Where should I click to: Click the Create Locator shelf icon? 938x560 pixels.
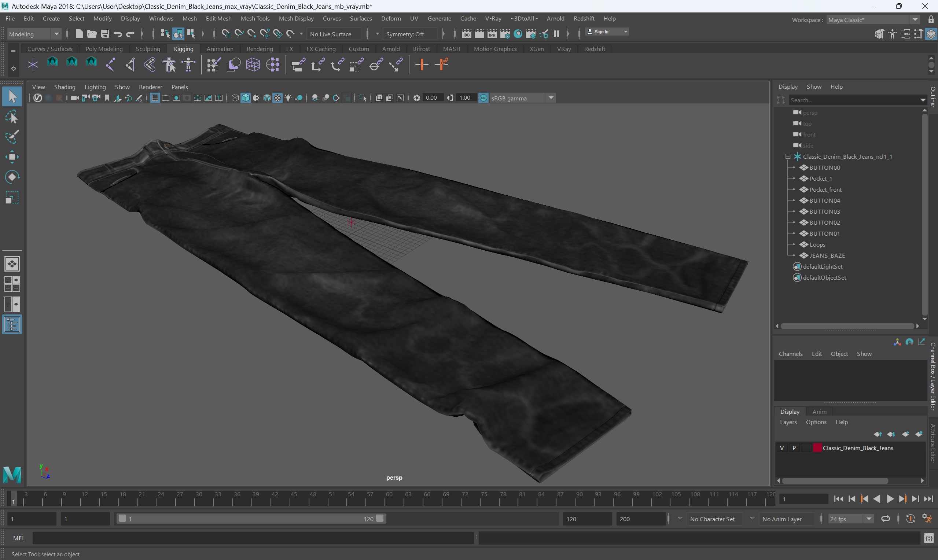(x=33, y=65)
